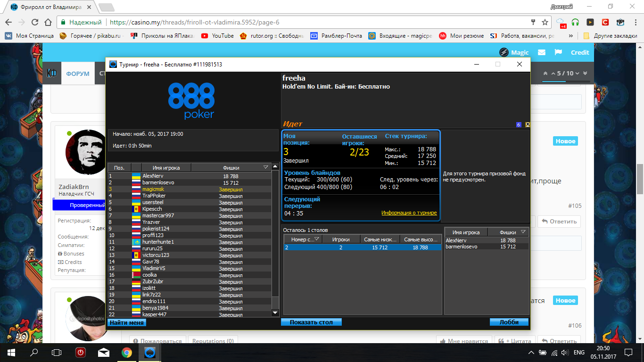This screenshot has width=644, height=362.
Task: Open the Рамблер-Почта bookmark
Action: 336,36
